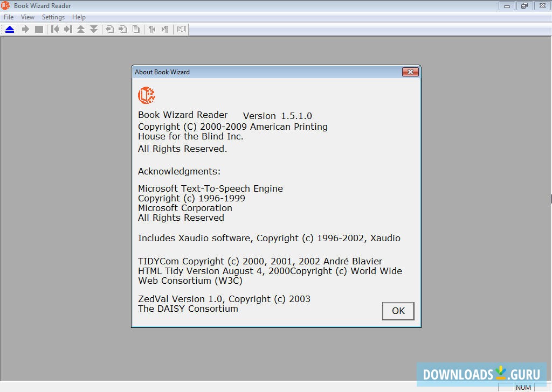This screenshot has height=392, width=552.
Task: Click the blue eject/open book icon
Action: point(10,30)
